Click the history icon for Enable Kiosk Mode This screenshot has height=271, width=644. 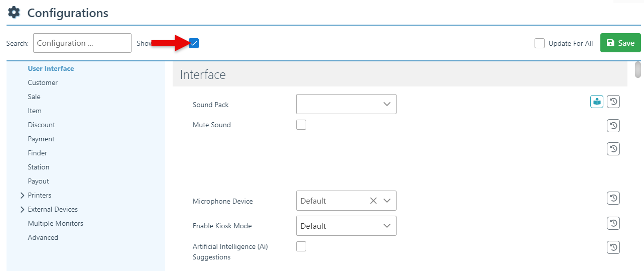(x=613, y=223)
